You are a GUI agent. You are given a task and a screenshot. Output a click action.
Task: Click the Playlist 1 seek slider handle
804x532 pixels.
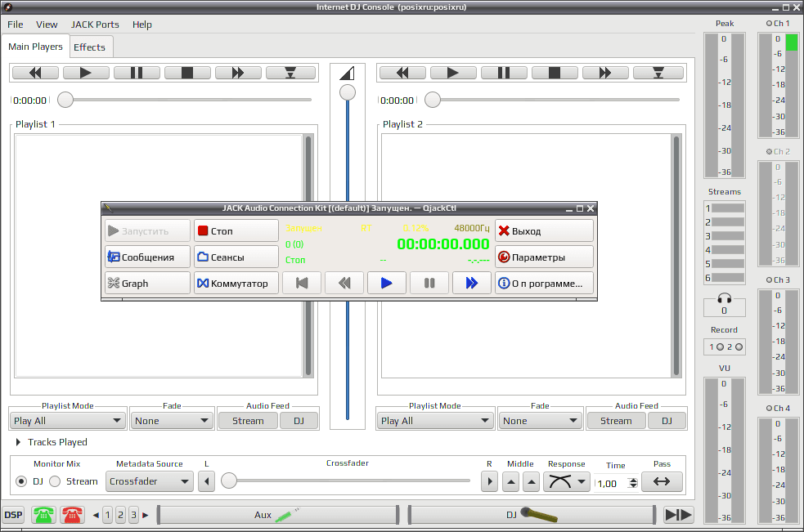point(65,100)
